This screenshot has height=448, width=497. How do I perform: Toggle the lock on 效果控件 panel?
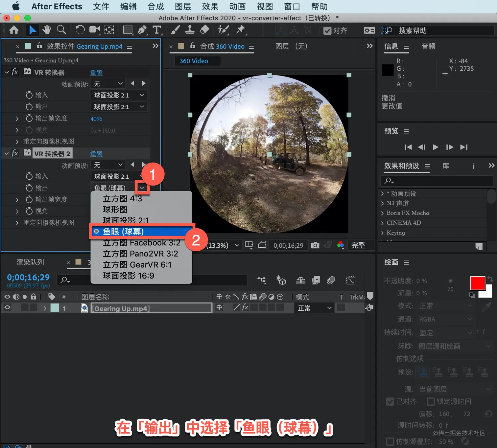(39, 46)
